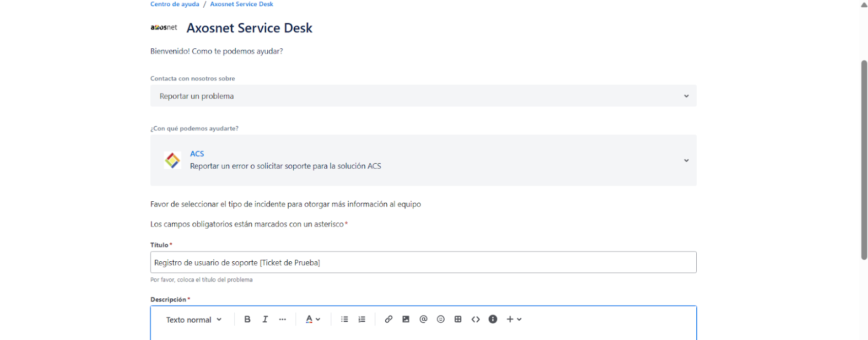The height and width of the screenshot is (340, 868).
Task: Insert a hyperlink in the description
Action: (x=388, y=319)
